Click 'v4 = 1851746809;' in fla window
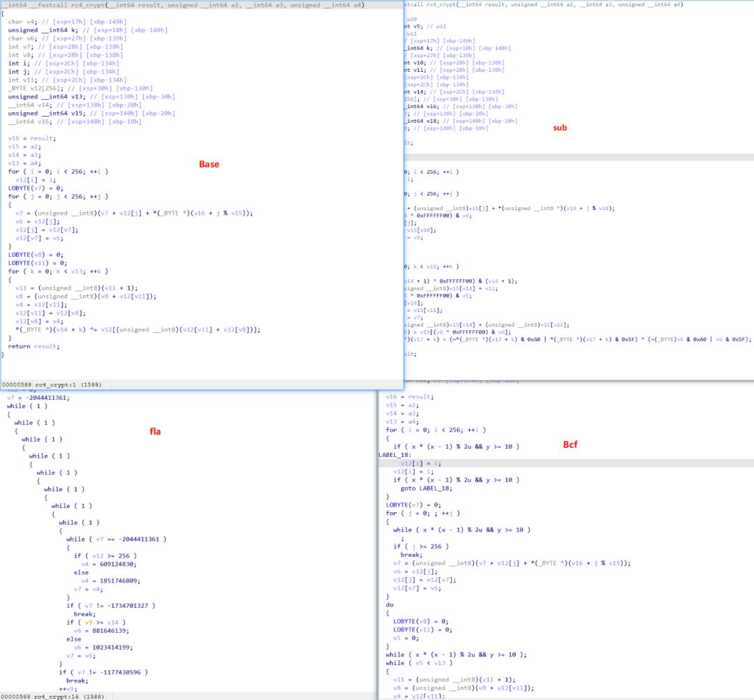Viewport: 754px width, 700px height. [110, 581]
